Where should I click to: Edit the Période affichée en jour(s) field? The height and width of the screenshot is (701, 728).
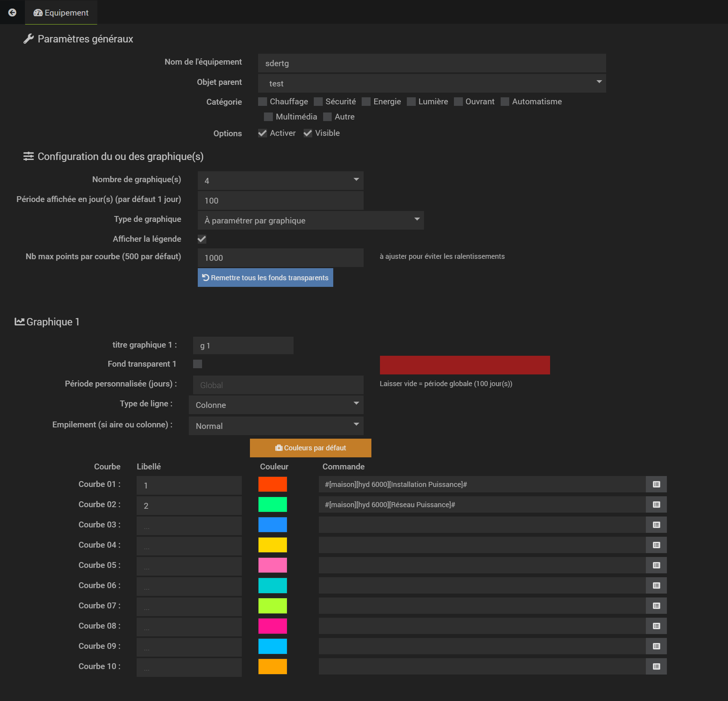coord(281,200)
